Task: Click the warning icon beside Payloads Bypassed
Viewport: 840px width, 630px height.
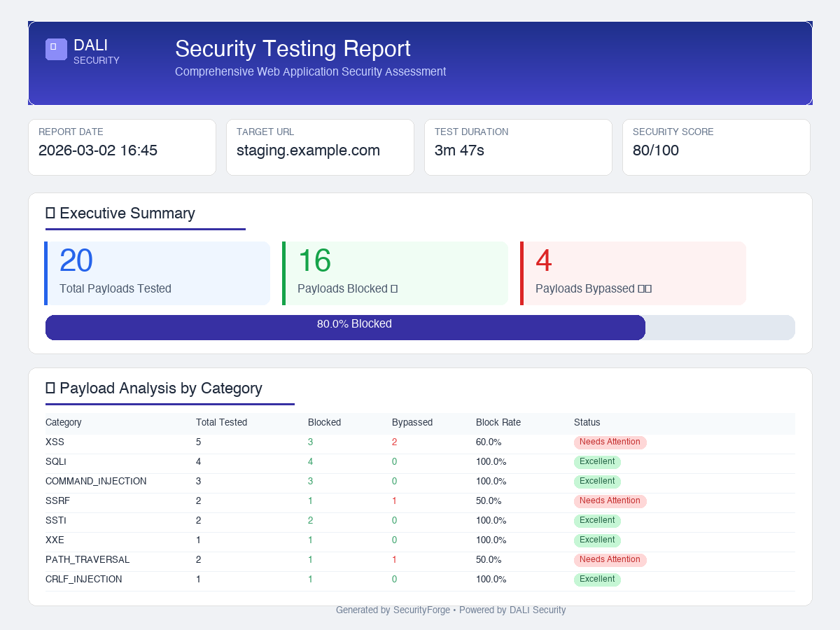Action: coord(645,288)
